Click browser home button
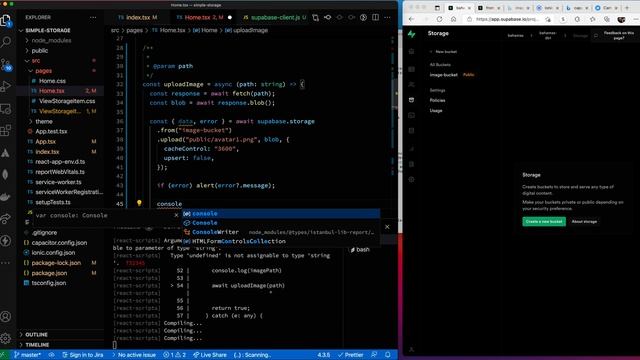The height and width of the screenshot is (360, 640). (453, 19)
